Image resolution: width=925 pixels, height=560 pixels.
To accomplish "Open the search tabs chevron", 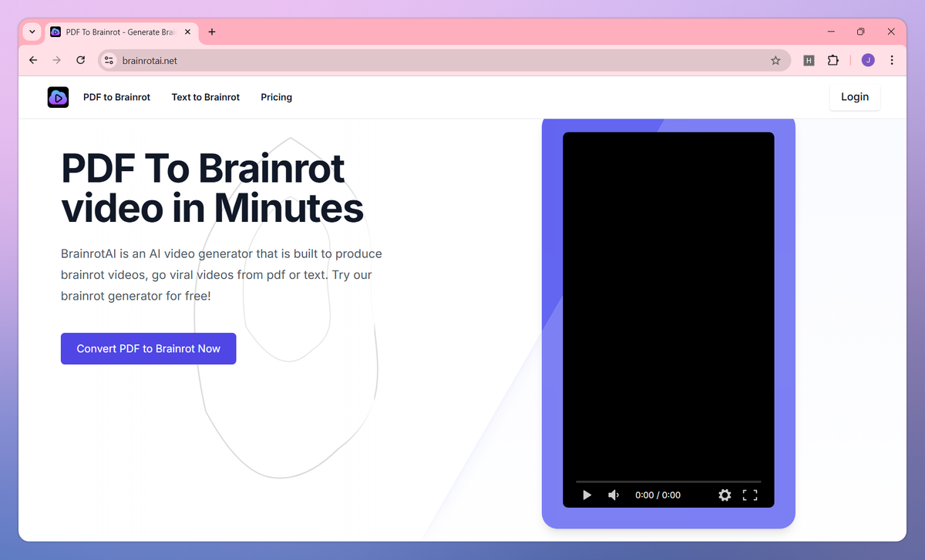I will (31, 32).
